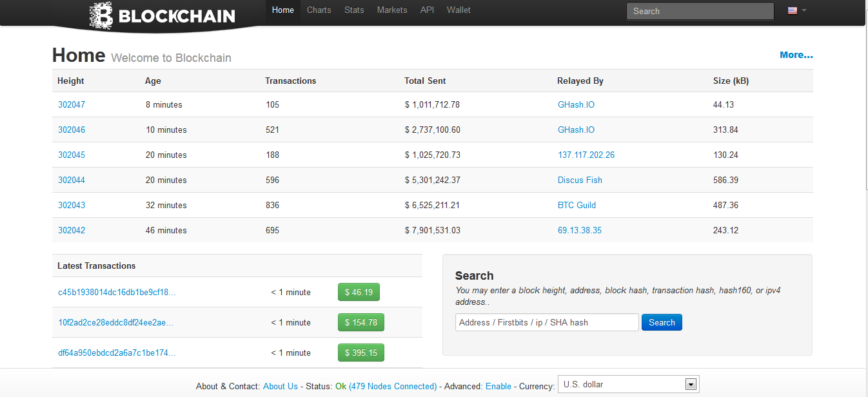Open transaction 10f2ad2ce28eddc8df24ee2ae...
Screen dimensions: 868x397
coord(116,322)
